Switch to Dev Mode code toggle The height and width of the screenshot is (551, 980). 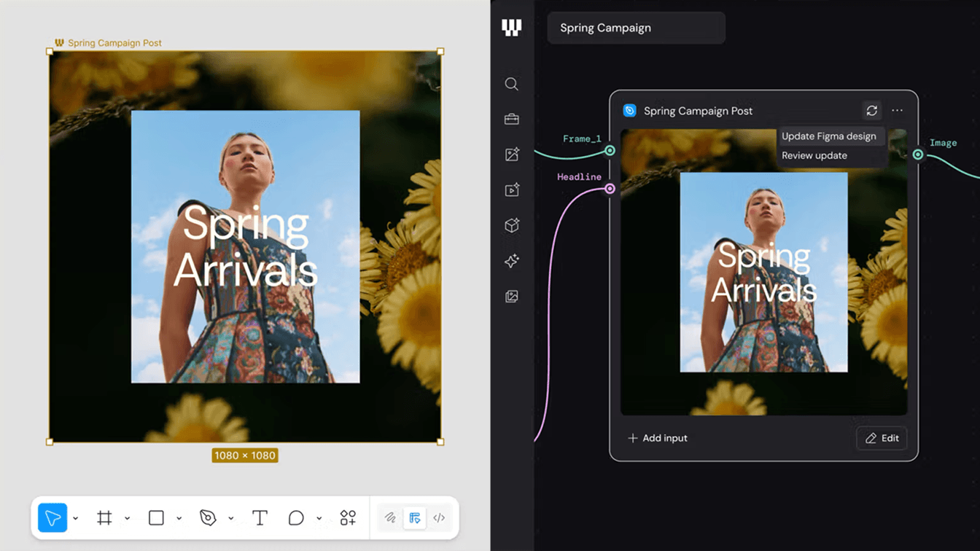coord(439,518)
